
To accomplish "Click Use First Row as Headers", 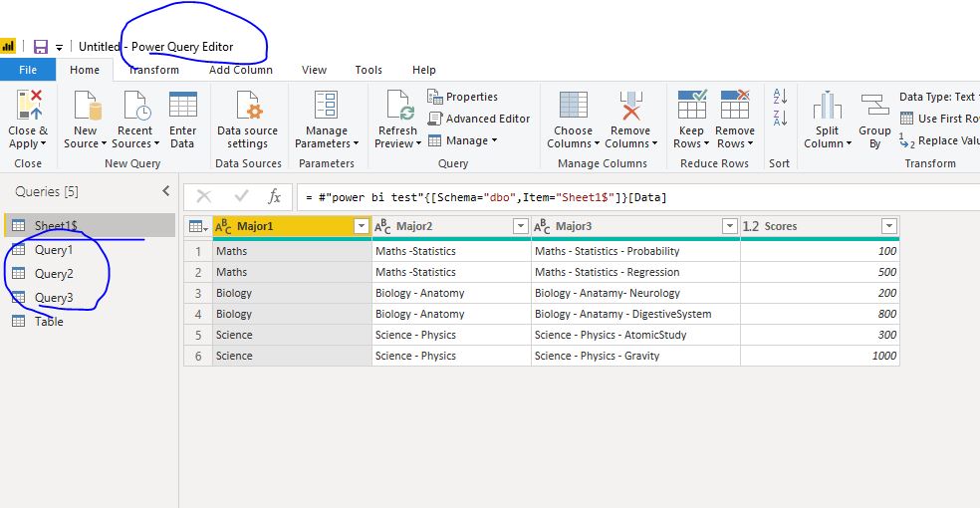I will tap(939, 119).
